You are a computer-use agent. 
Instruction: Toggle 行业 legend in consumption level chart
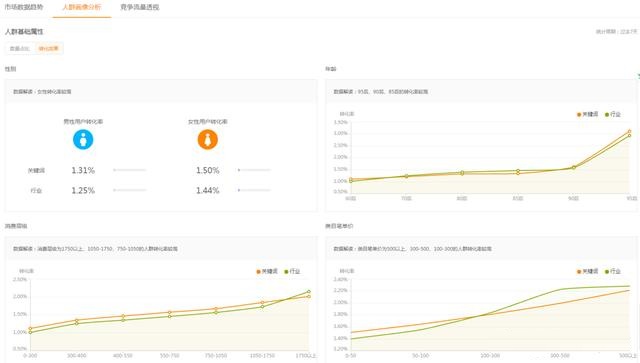point(292,271)
